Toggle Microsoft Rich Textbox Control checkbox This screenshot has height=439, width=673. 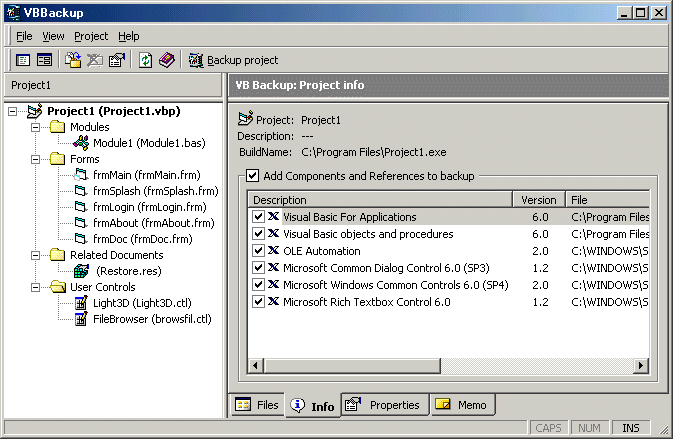click(258, 302)
